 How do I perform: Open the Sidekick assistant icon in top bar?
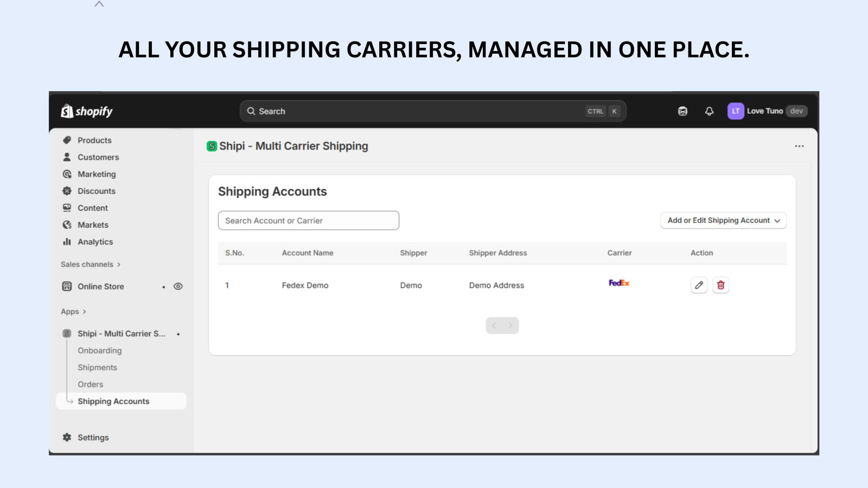point(682,111)
